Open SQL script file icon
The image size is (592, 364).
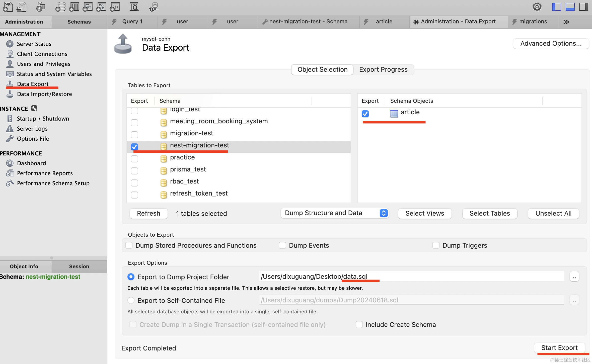click(x=22, y=7)
